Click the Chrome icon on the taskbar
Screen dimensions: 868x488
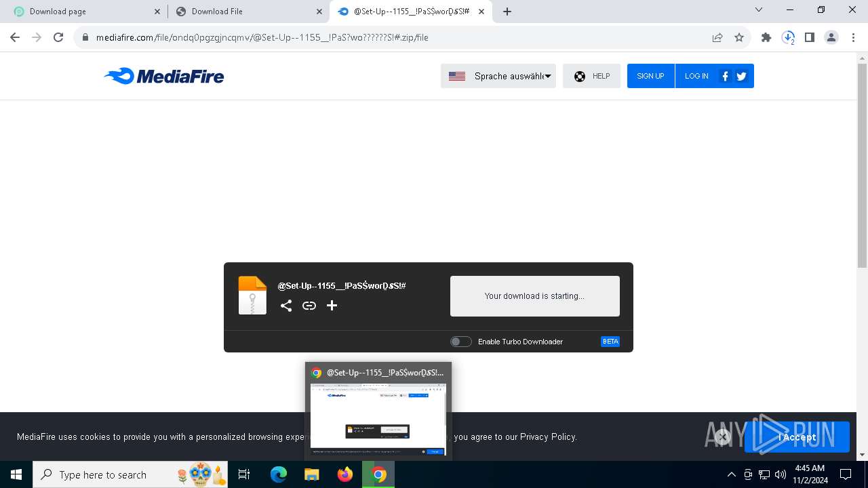pyautogui.click(x=378, y=474)
